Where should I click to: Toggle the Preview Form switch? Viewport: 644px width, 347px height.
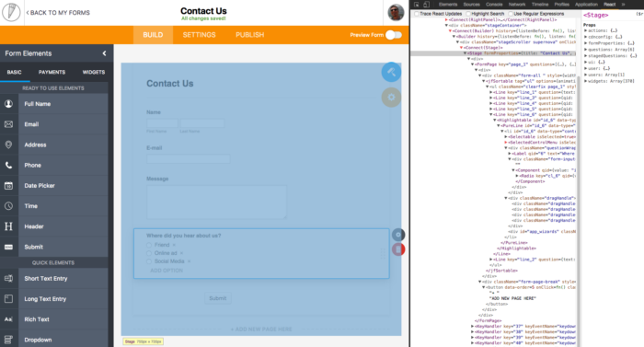[x=394, y=35]
